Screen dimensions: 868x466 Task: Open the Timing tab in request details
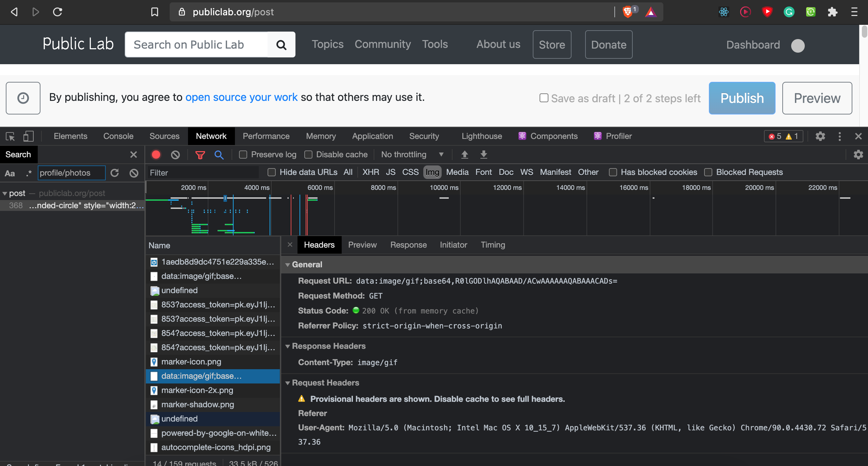pos(493,245)
